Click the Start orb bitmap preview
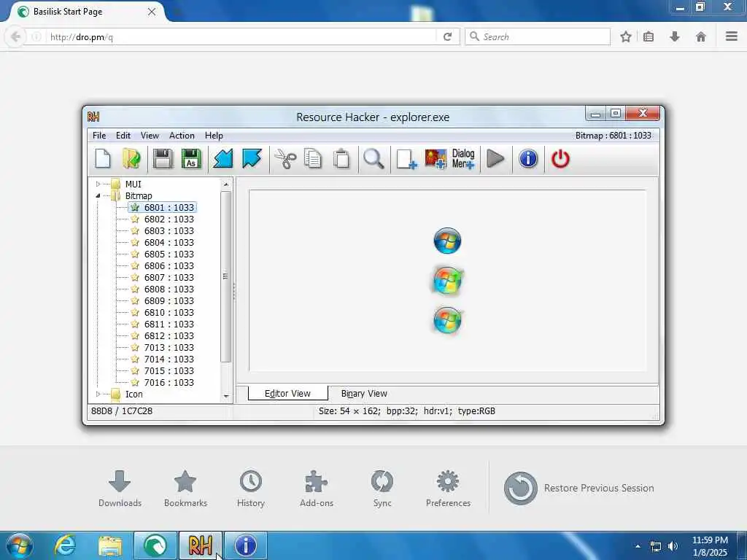Image resolution: width=747 pixels, height=560 pixels. click(x=447, y=281)
